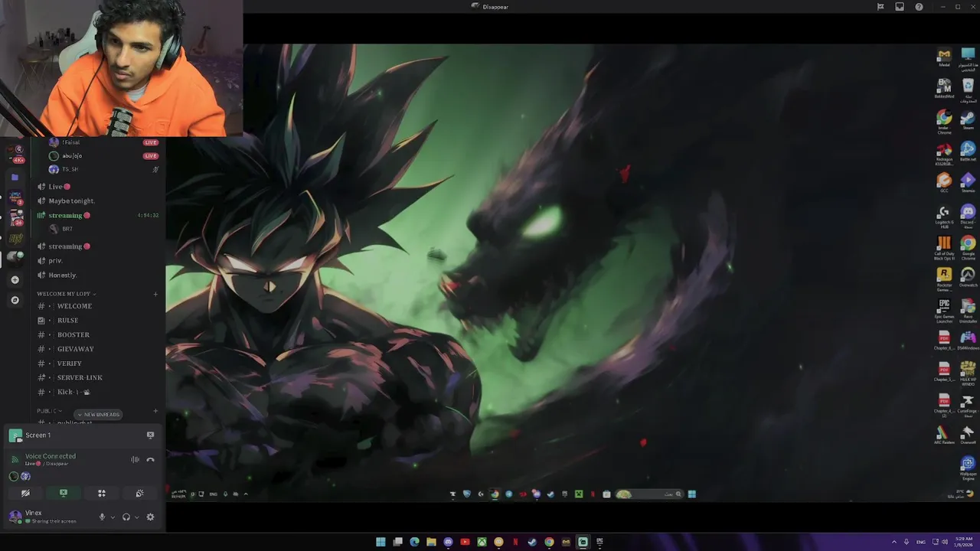Open activities launcher button
This screenshot has height=551, width=980.
pos(101,494)
